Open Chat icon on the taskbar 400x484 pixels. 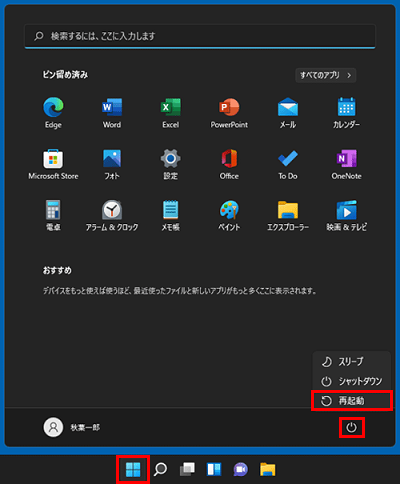pyautogui.click(x=240, y=470)
